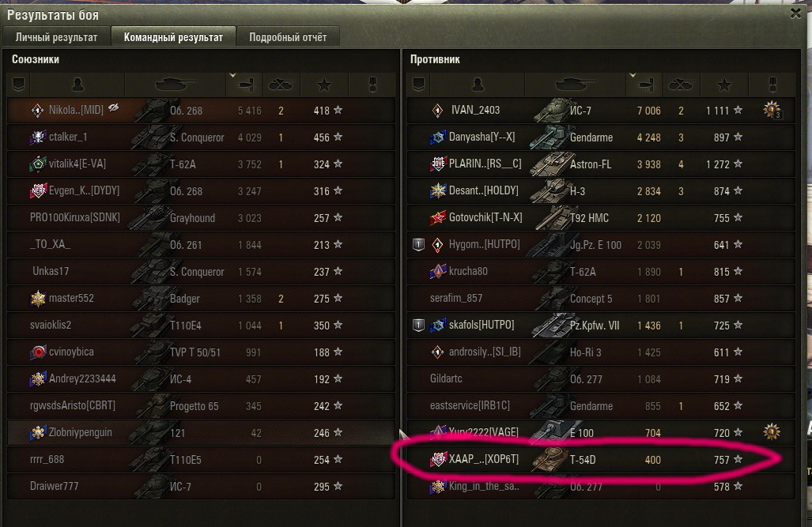Screen dimensions: 812x527
Task: Sort allies by kills column icon
Action: [281, 85]
